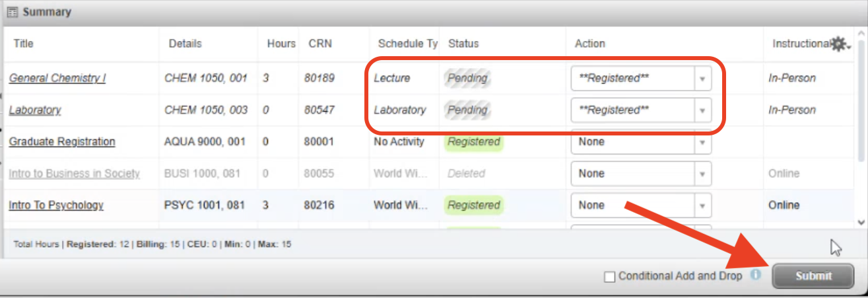Viewport: 868px width, 298px height.
Task: Click the Summary panel grid icon
Action: [x=12, y=12]
